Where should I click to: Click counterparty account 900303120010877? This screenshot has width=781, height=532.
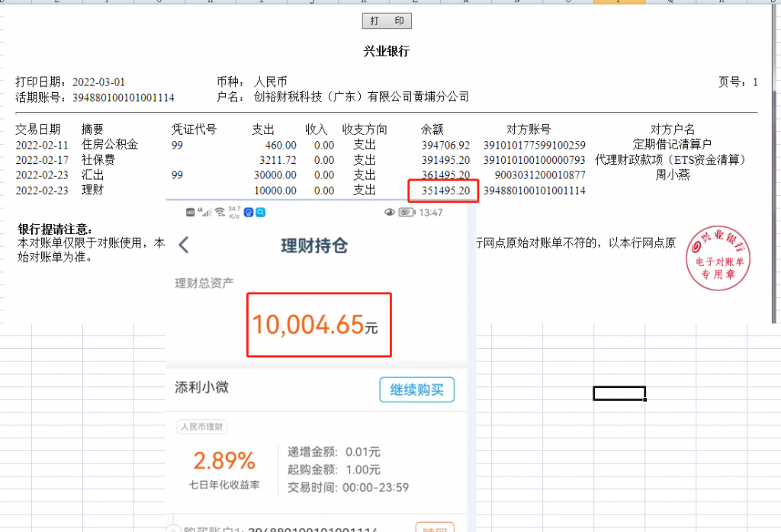point(540,175)
